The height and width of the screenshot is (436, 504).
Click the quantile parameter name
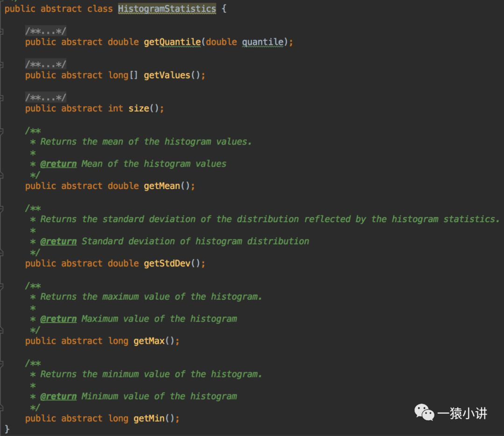[x=262, y=42]
